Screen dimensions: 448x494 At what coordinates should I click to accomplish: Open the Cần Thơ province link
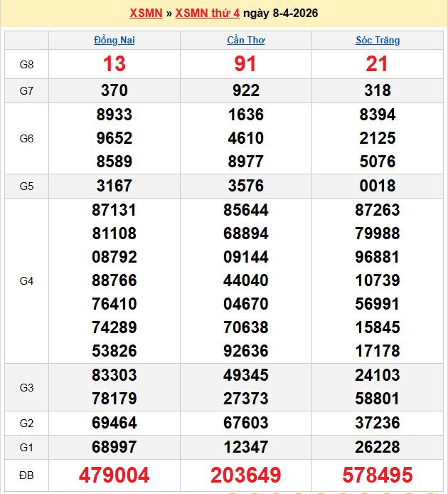(x=245, y=41)
